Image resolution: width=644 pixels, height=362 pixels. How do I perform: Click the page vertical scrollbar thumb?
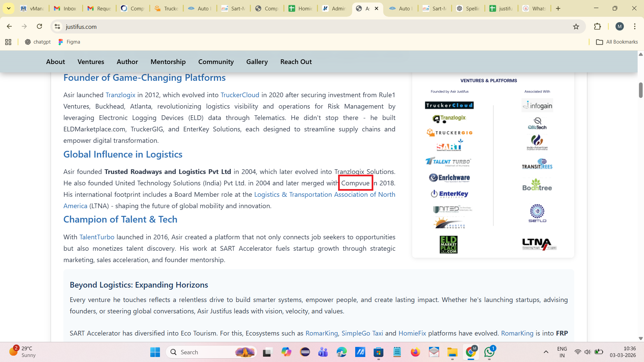tap(641, 90)
